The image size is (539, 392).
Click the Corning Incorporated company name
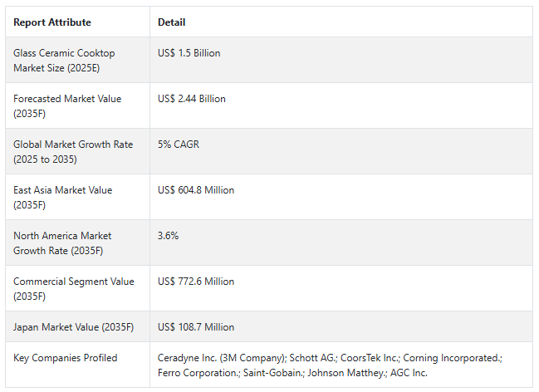[x=452, y=358]
